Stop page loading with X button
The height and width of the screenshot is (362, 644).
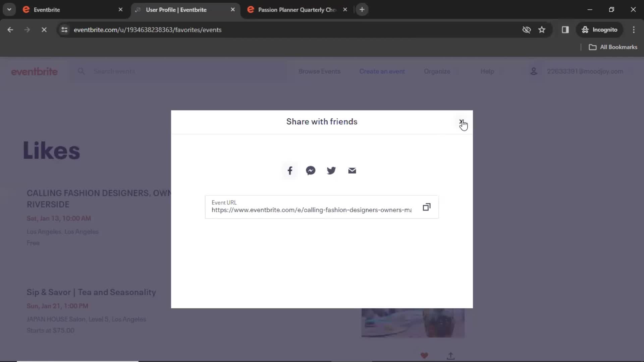[44, 30]
